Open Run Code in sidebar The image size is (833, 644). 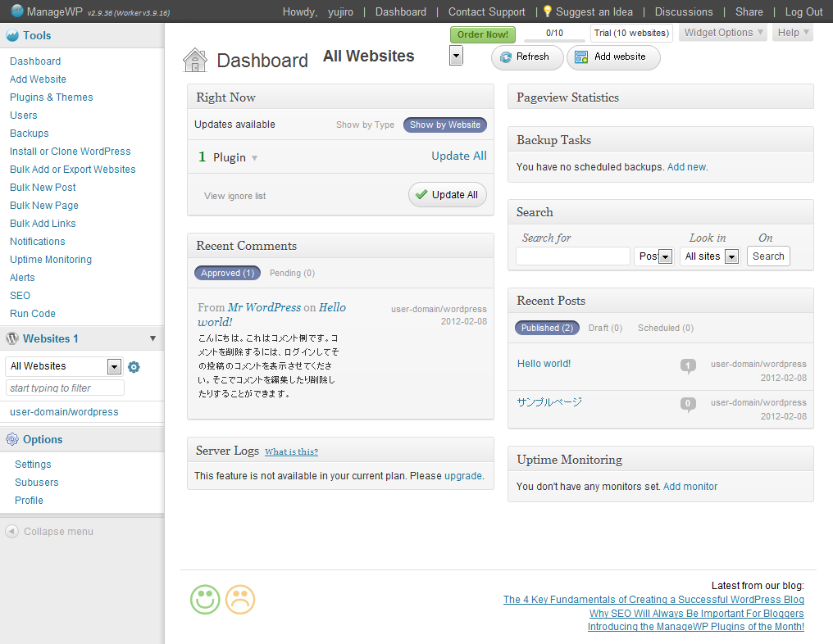coord(33,314)
